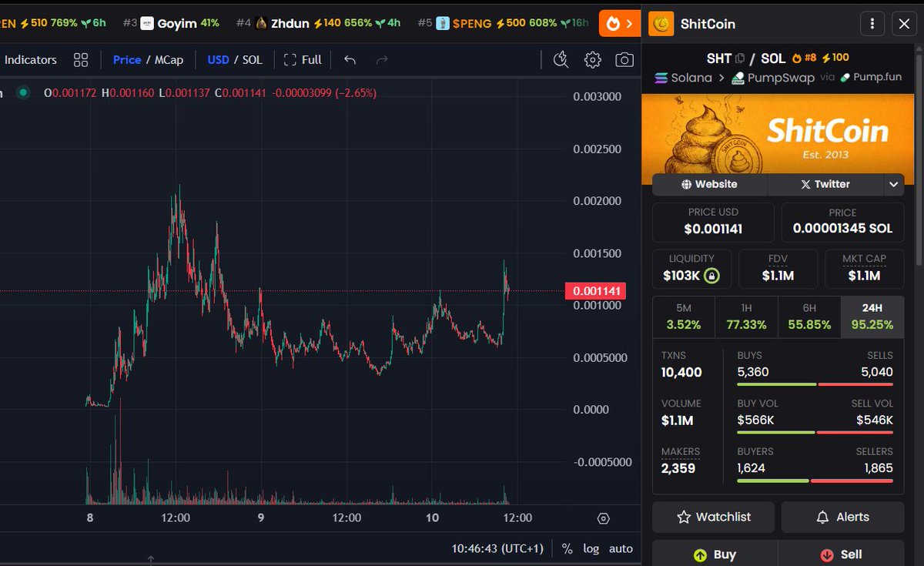Take chart snapshot with camera icon

coord(624,59)
